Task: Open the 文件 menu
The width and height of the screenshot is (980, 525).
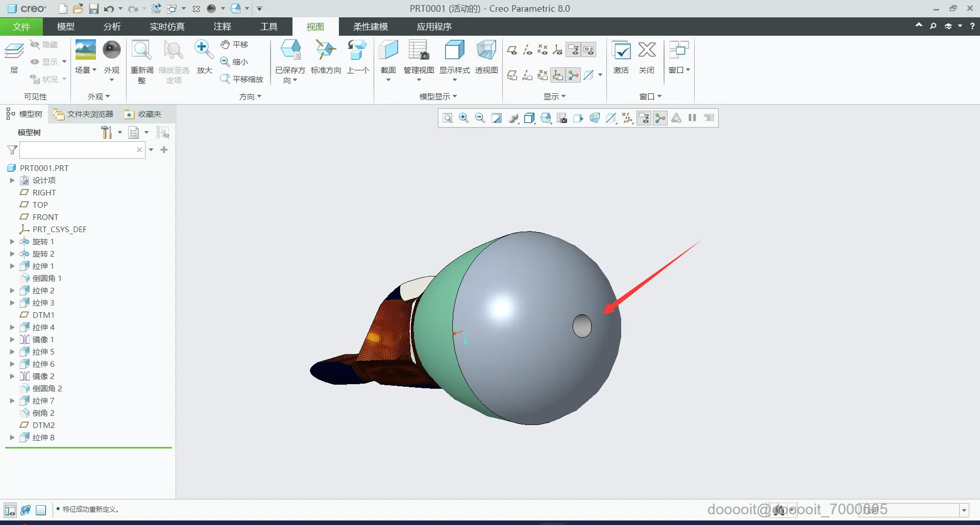Action: pos(21,27)
